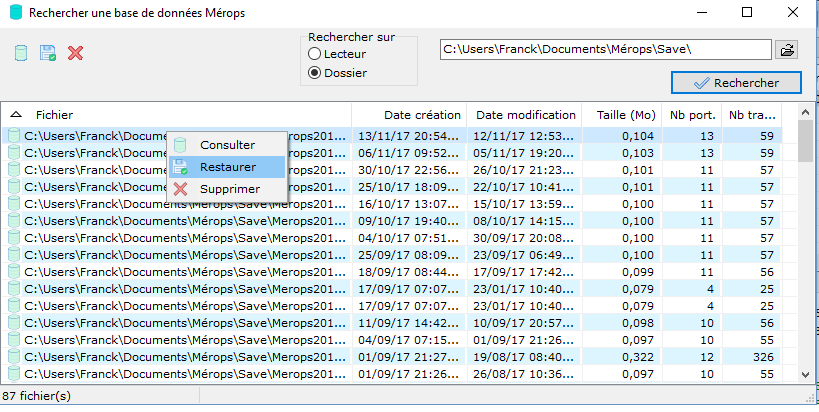Click database icon of row created 04/09/17 07:15
The width and height of the screenshot is (819, 412).
coord(14,340)
